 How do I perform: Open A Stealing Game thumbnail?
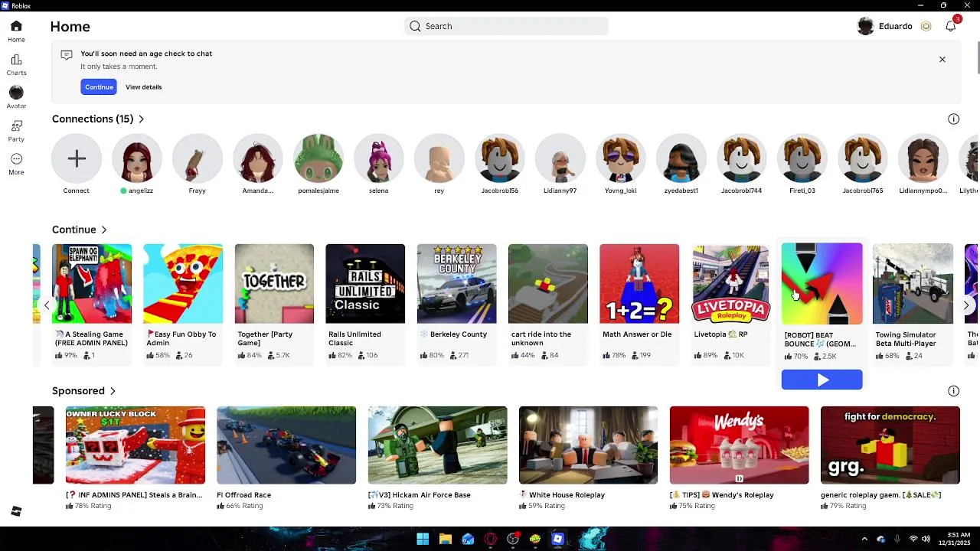click(x=92, y=284)
